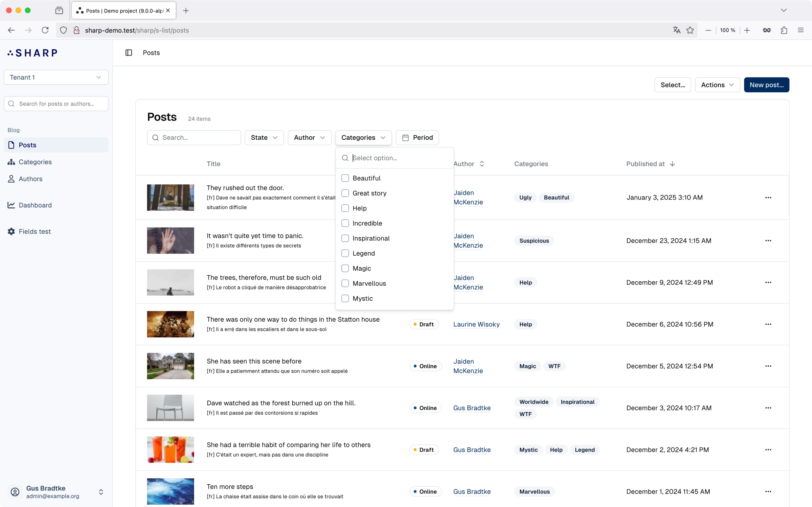Toggle the Beautiful category checkbox
This screenshot has width=812, height=507.
(345, 178)
